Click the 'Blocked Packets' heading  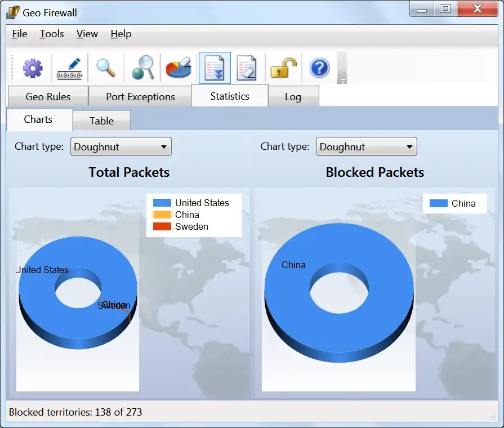point(375,172)
